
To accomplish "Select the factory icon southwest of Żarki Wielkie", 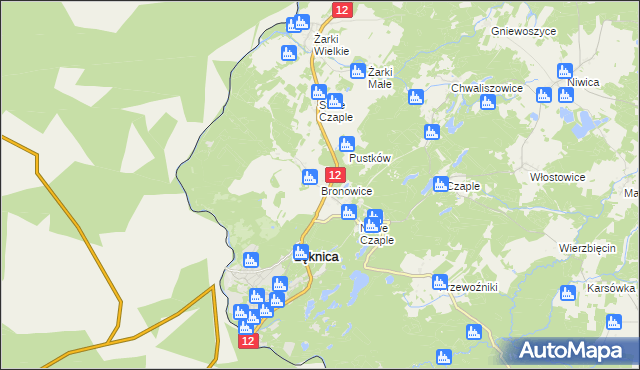I will click(289, 53).
